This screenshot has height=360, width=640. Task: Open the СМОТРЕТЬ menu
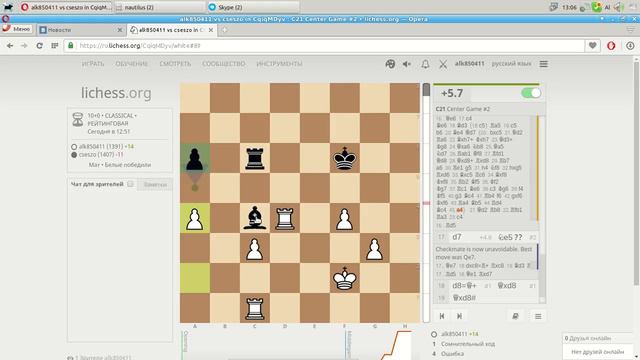(175, 64)
